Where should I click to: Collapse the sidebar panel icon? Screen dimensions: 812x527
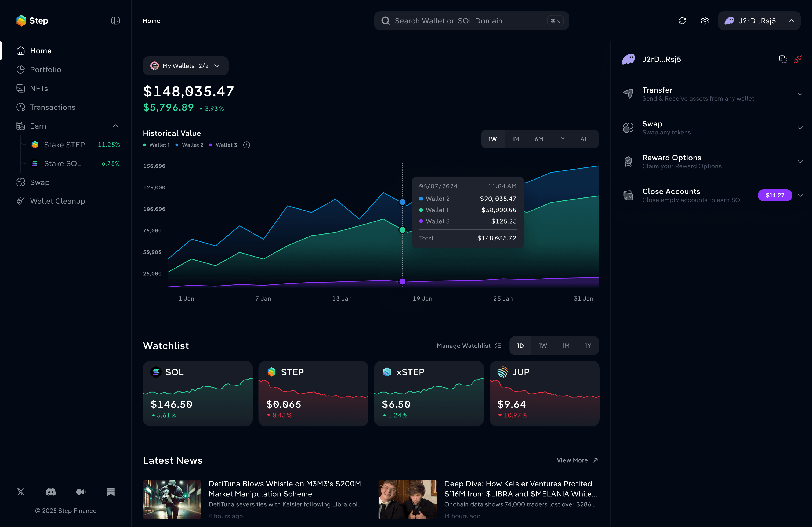pos(115,21)
